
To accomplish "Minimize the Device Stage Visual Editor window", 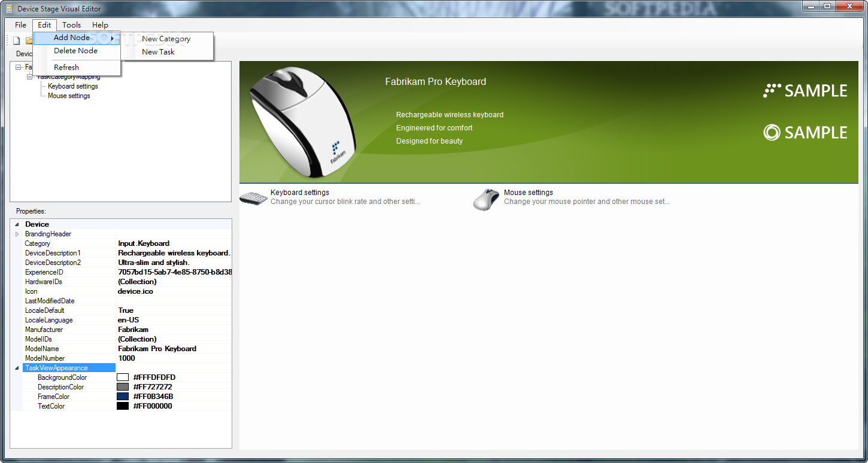I will tap(811, 6).
